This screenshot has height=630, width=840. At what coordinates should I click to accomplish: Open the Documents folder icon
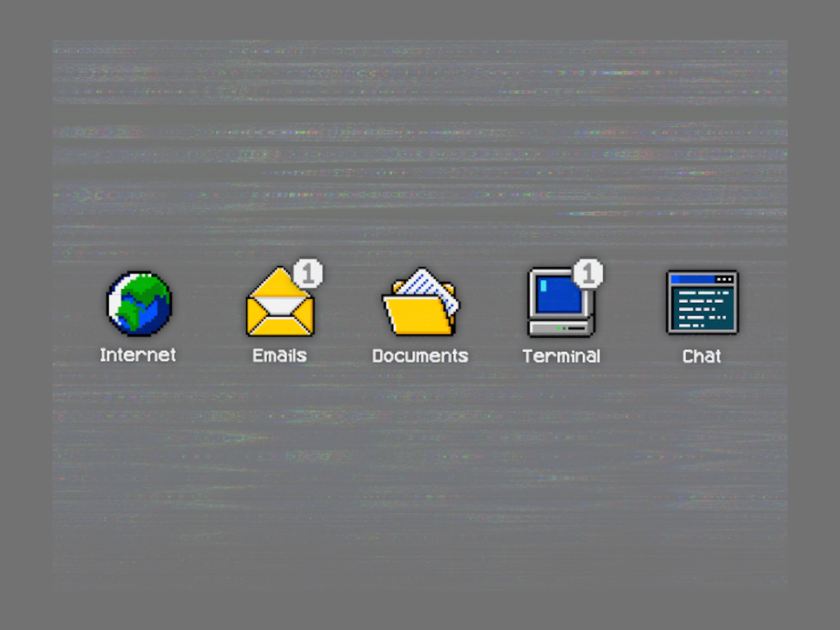pyautogui.click(x=420, y=302)
